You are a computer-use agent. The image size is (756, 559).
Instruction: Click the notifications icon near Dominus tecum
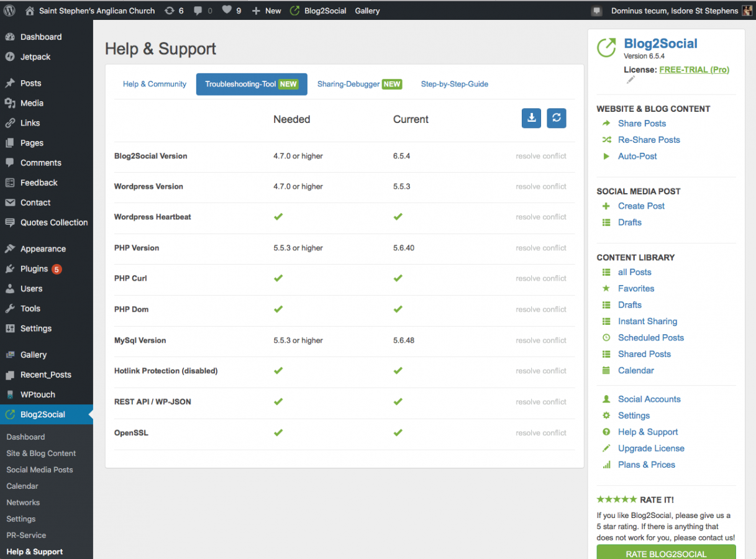point(596,11)
